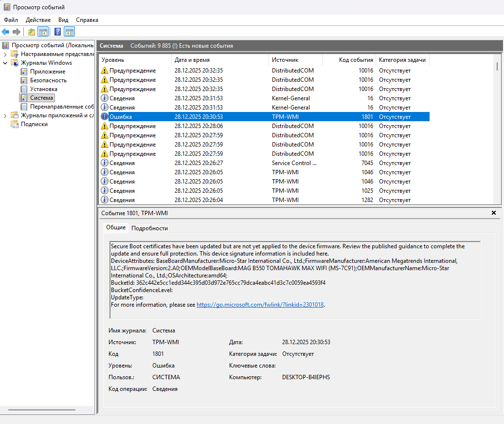Click the up-one-level folder toolbar icon
504x424 pixels.
coord(32,32)
